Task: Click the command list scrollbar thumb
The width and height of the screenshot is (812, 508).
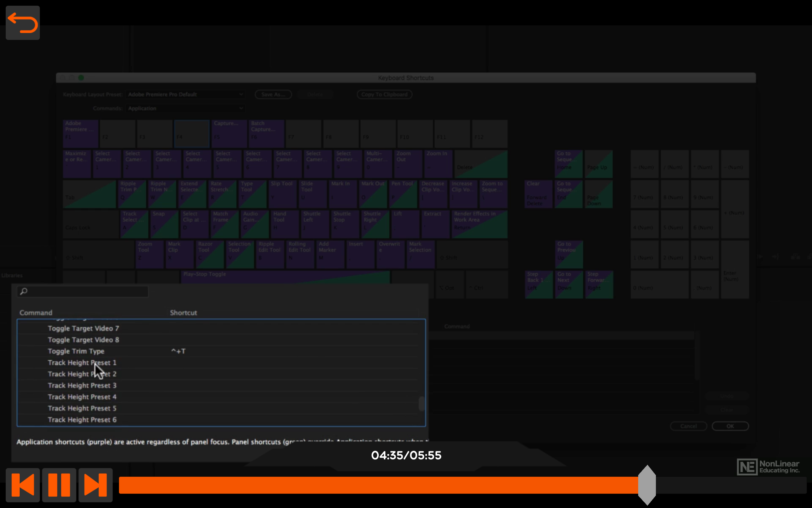Action: tap(422, 404)
